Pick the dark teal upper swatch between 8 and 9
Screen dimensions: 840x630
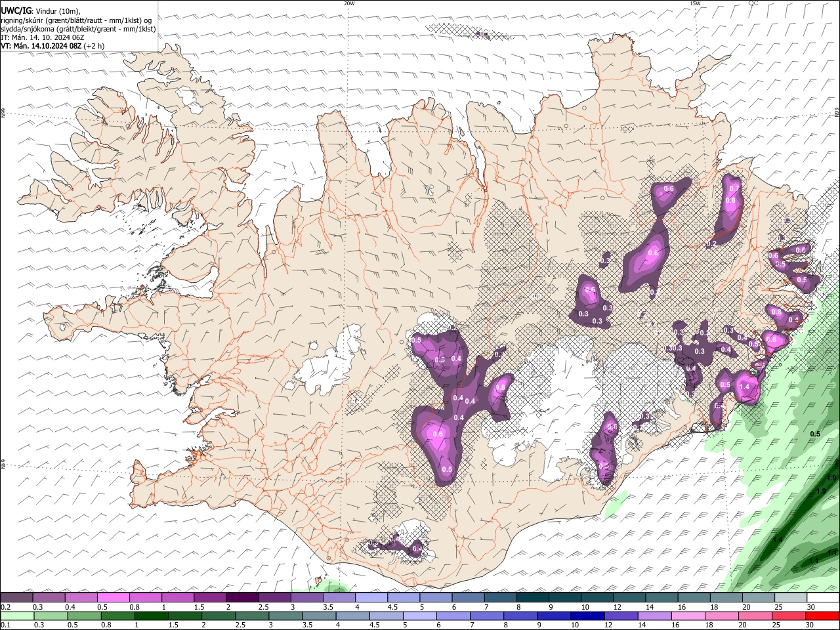tap(532, 598)
